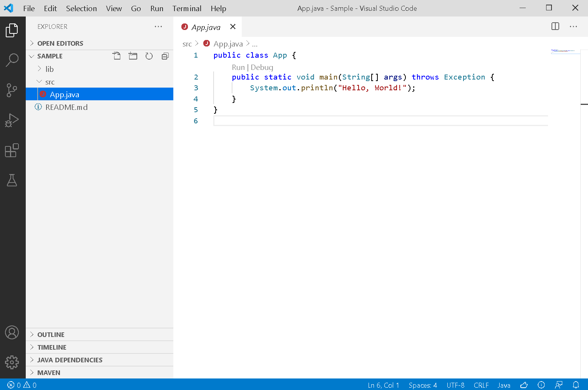This screenshot has height=390, width=588.
Task: Select App.java in the file tree
Action: (100, 95)
